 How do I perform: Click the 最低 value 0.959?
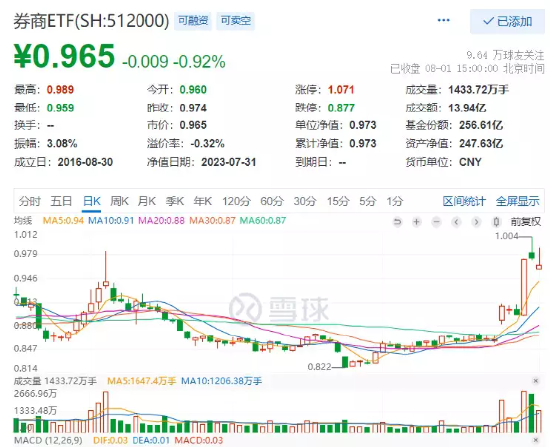pos(60,108)
